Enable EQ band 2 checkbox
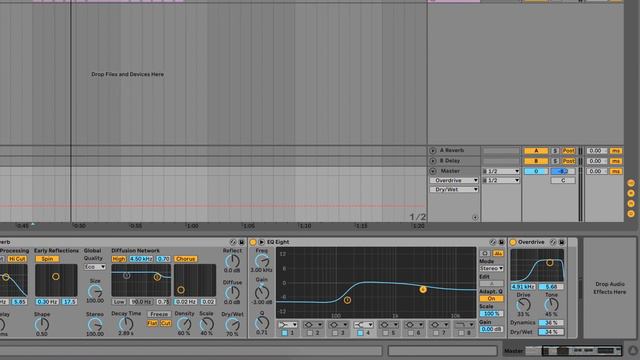 click(310, 333)
